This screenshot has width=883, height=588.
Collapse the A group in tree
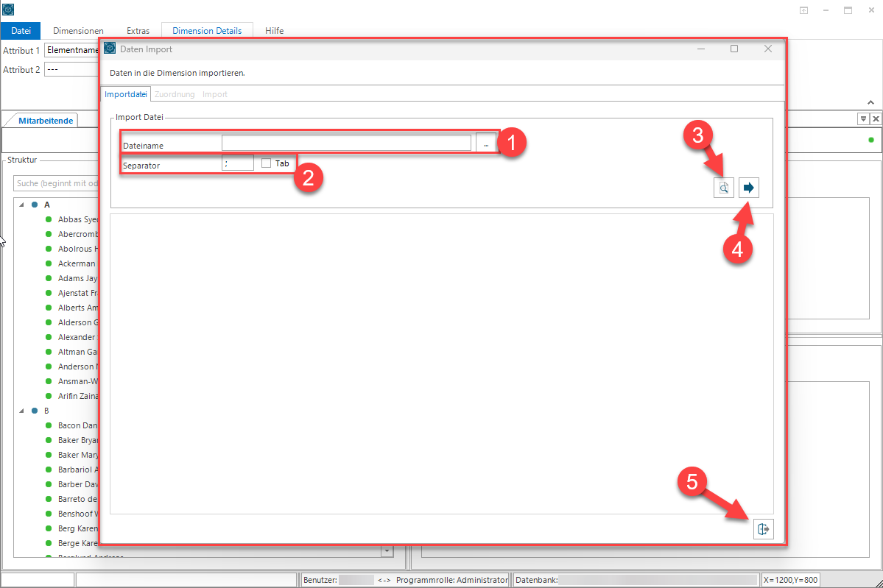(21, 205)
